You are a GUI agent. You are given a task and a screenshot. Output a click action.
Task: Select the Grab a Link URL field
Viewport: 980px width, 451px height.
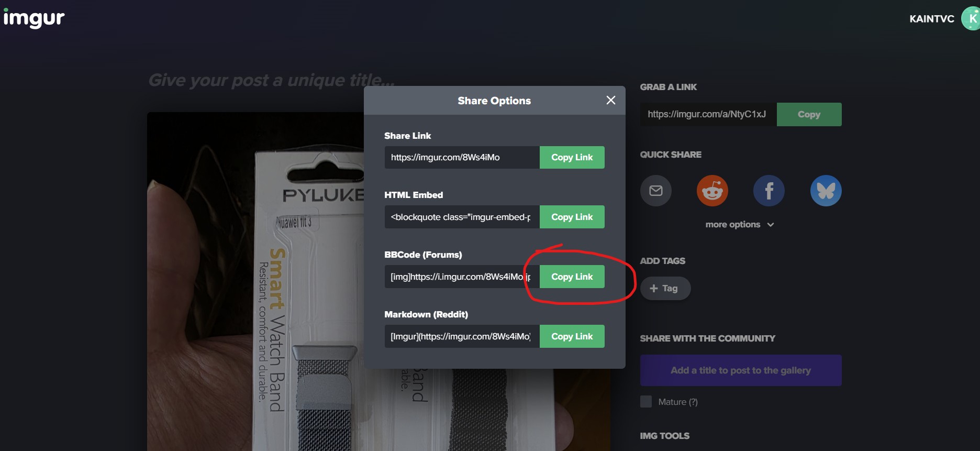click(x=708, y=114)
